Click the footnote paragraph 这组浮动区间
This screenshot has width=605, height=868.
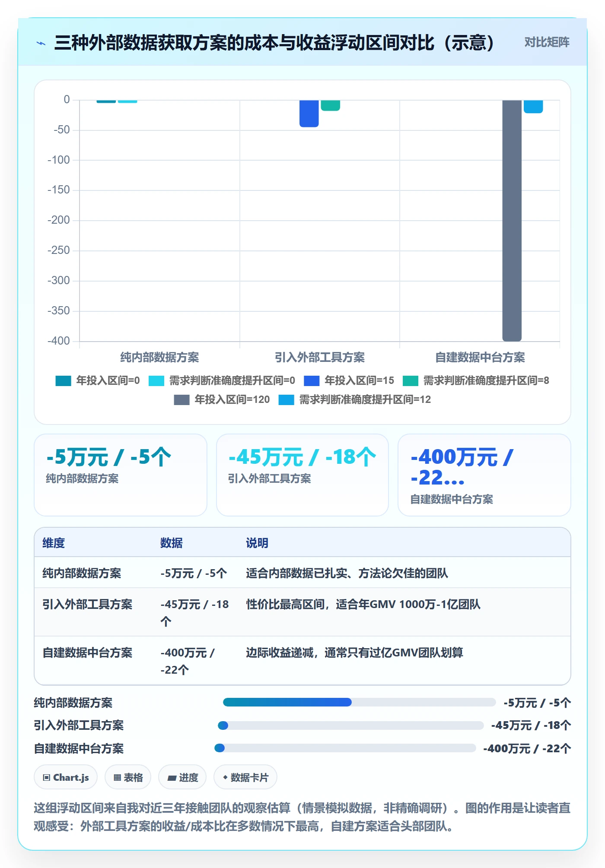click(x=302, y=817)
